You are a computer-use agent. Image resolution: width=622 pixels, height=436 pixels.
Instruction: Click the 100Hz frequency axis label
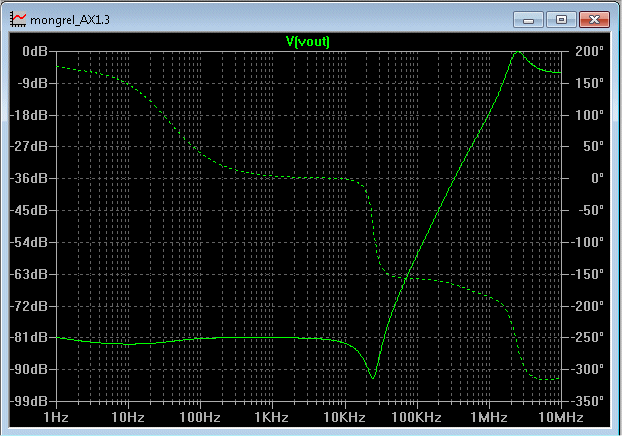(x=200, y=417)
